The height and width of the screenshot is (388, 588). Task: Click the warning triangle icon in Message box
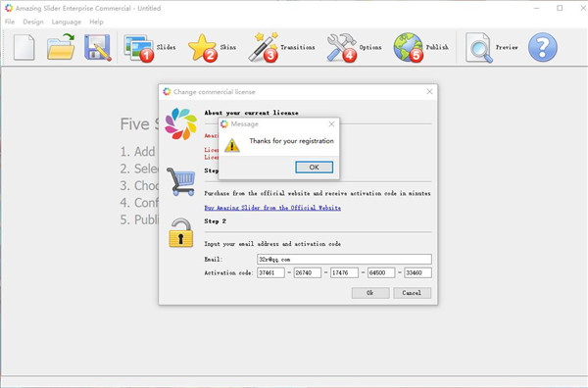(232, 145)
